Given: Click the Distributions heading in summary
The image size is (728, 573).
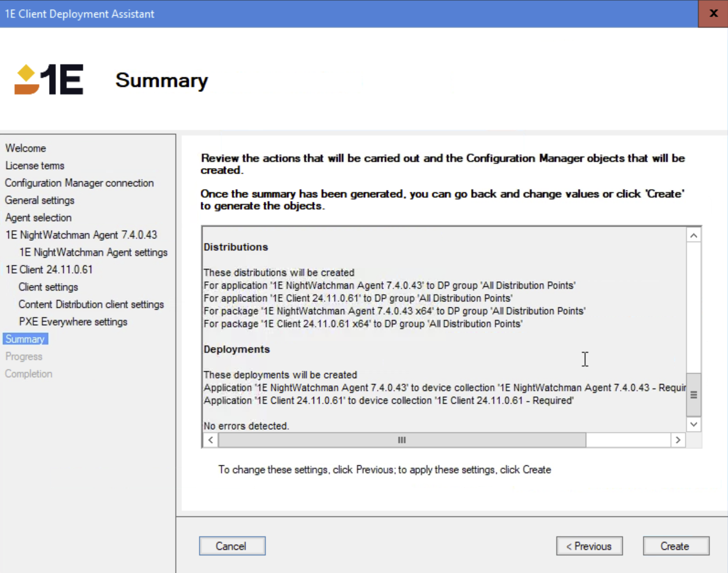Looking at the screenshot, I should (x=236, y=247).
